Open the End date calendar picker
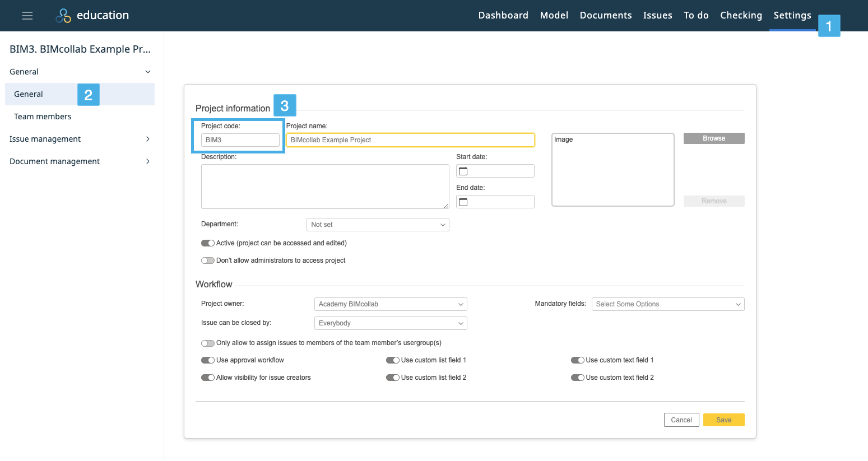Screen dimensions: 868x461 463,202
